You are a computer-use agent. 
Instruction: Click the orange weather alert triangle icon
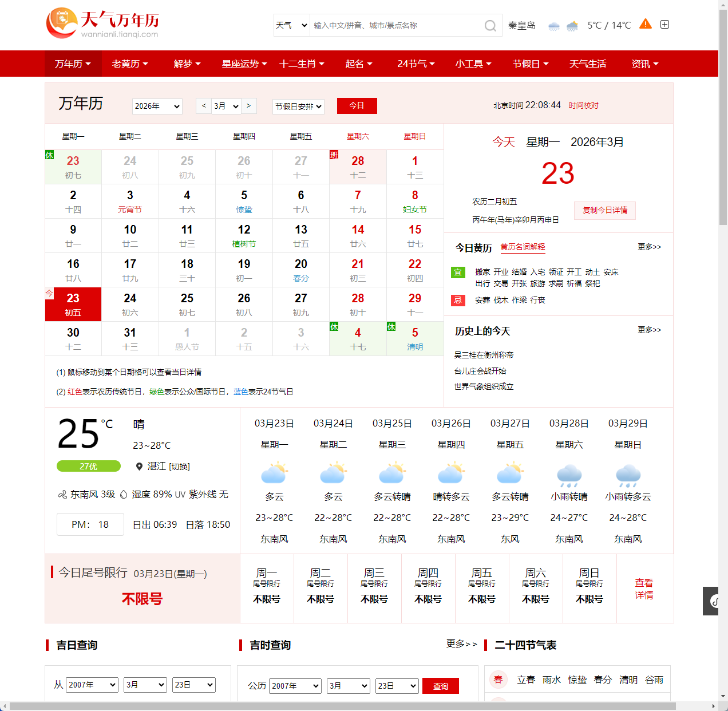[646, 25]
